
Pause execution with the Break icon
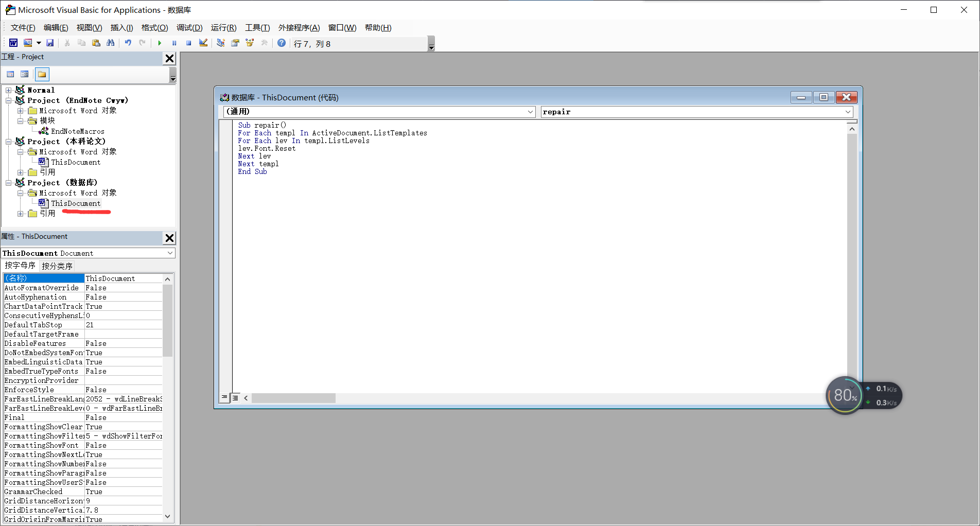(x=174, y=43)
